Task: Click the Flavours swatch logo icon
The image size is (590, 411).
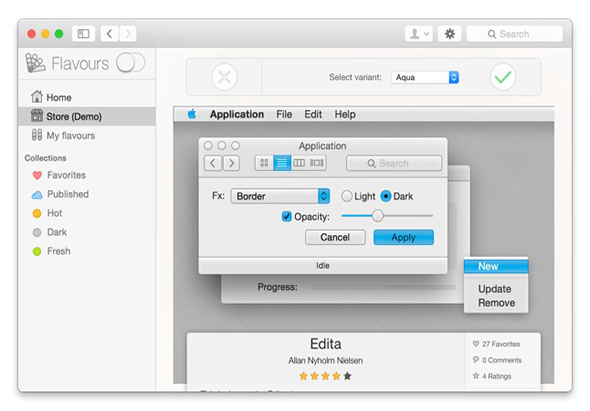Action: [36, 63]
